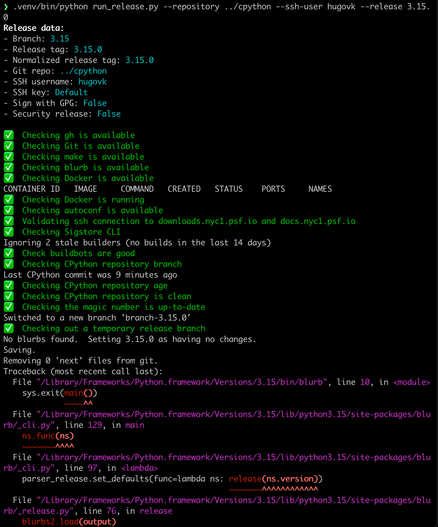The width and height of the screenshot is (438, 527).
Task: Click 'Traceback (most recent call last):'
Action: click(83, 371)
